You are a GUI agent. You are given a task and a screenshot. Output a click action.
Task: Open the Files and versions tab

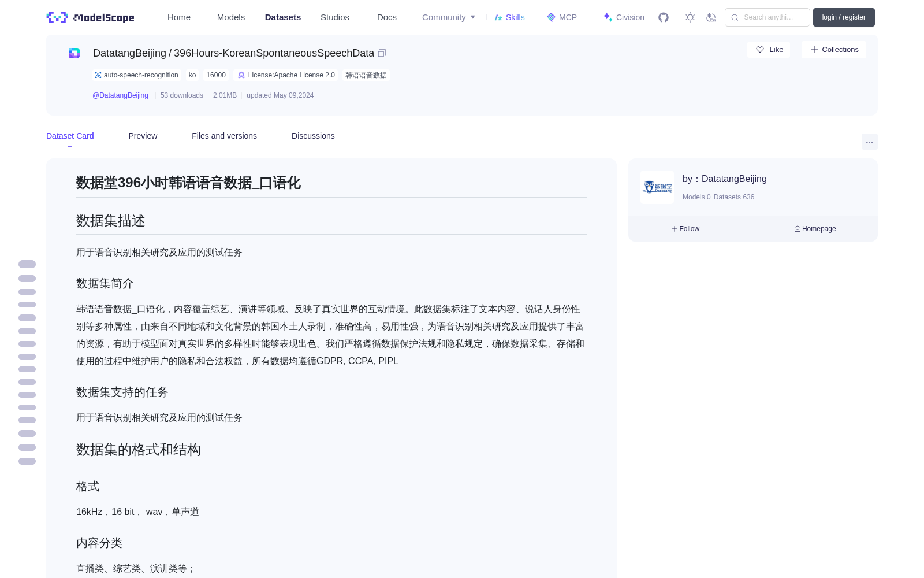pyautogui.click(x=224, y=136)
